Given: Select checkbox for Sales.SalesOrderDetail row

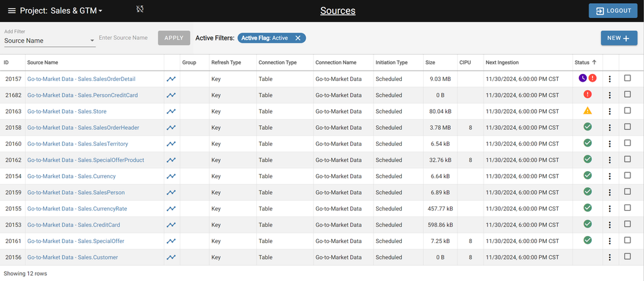Looking at the screenshot, I should 627,78.
